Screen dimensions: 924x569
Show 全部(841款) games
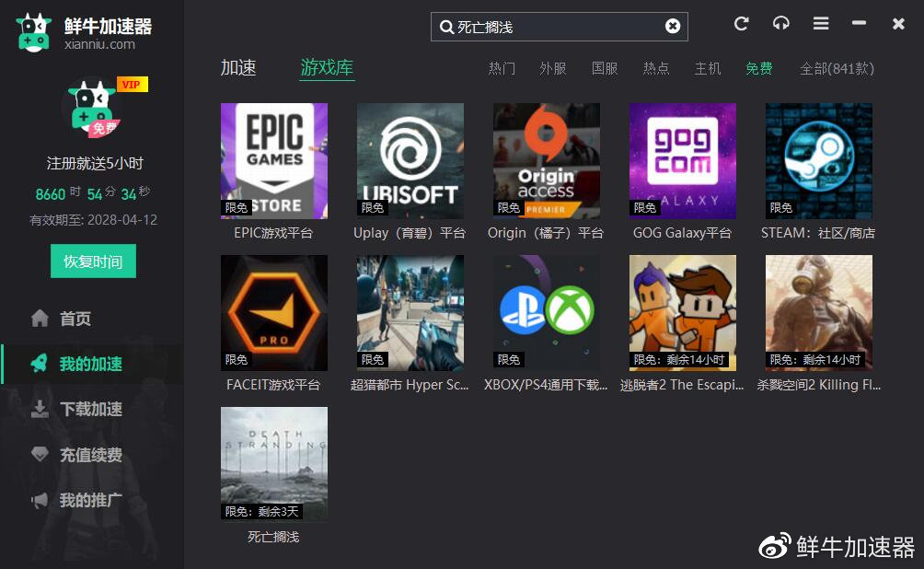[x=837, y=69]
